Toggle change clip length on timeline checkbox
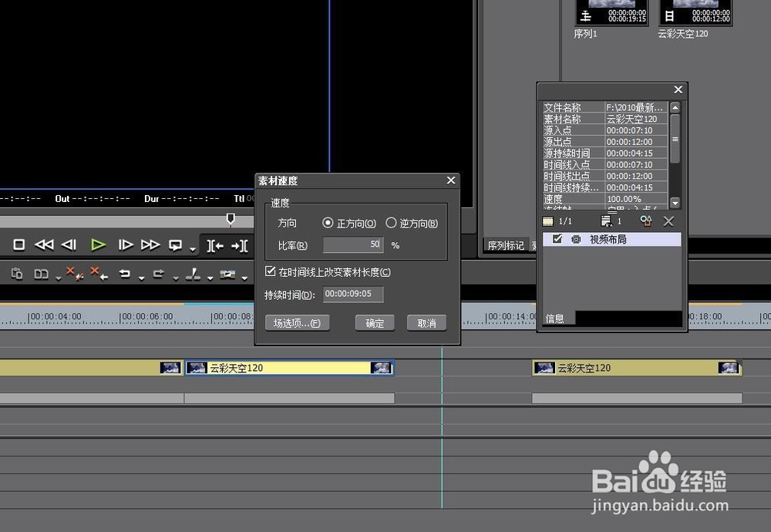The image size is (771, 532). [x=270, y=271]
